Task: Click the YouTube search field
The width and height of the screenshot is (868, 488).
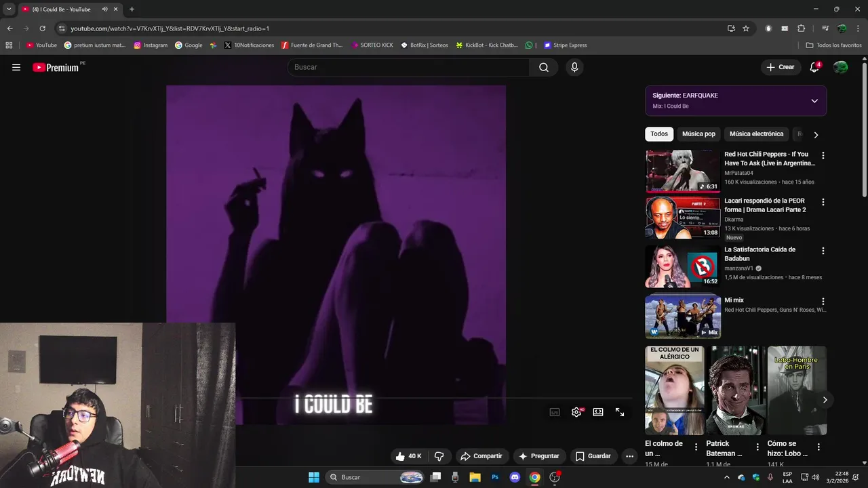Action: pos(409,67)
